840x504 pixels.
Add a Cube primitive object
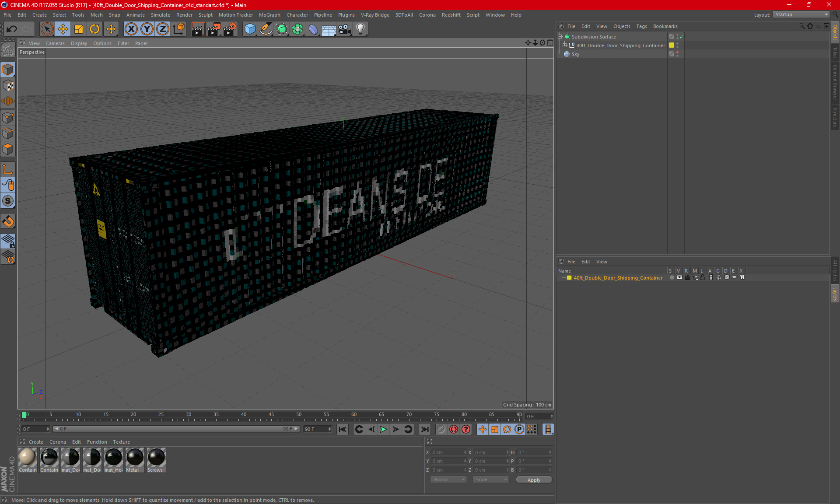tap(250, 29)
